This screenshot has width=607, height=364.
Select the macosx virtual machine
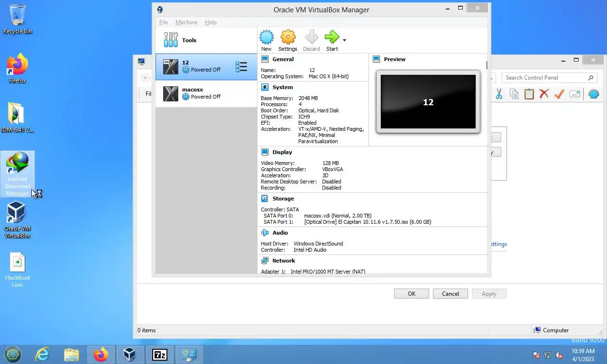(206, 93)
